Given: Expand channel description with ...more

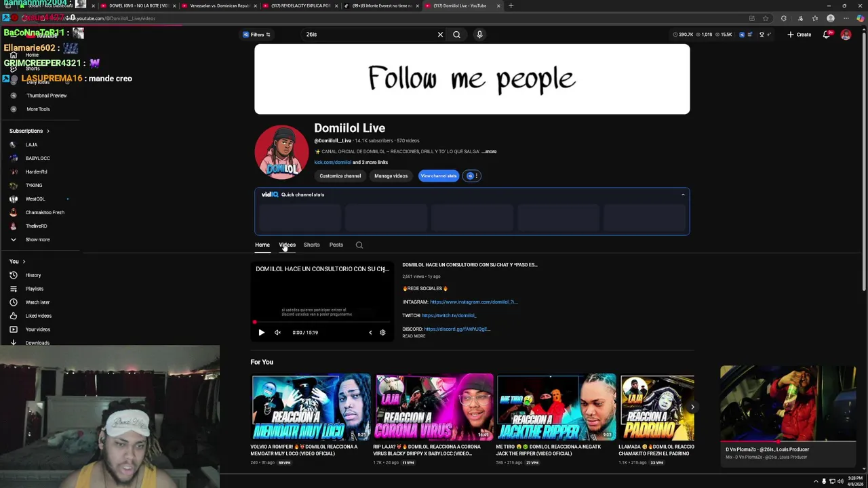Looking at the screenshot, I should pos(490,152).
